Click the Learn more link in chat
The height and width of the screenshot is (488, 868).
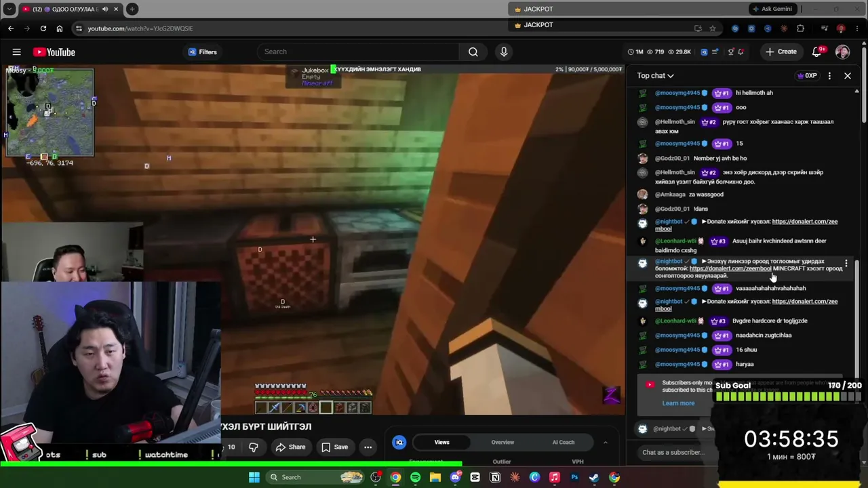[x=678, y=403]
